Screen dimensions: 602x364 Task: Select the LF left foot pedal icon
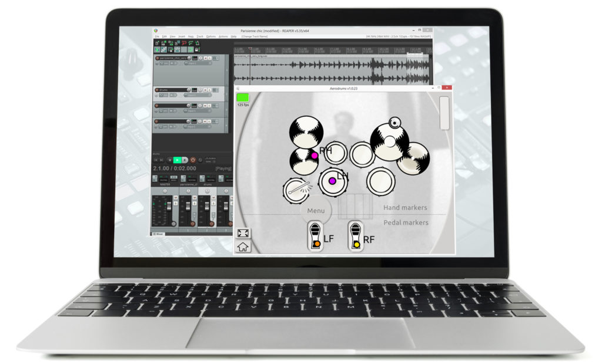(315, 237)
